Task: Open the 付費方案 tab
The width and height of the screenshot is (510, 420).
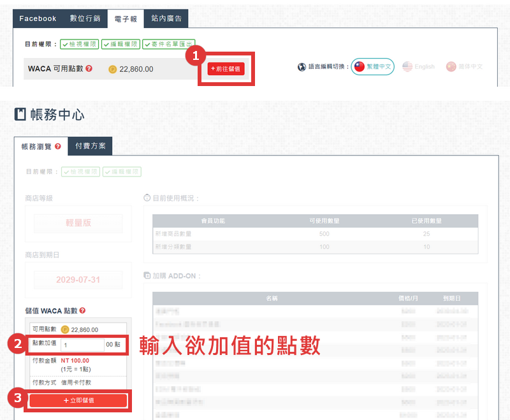Action: click(91, 146)
